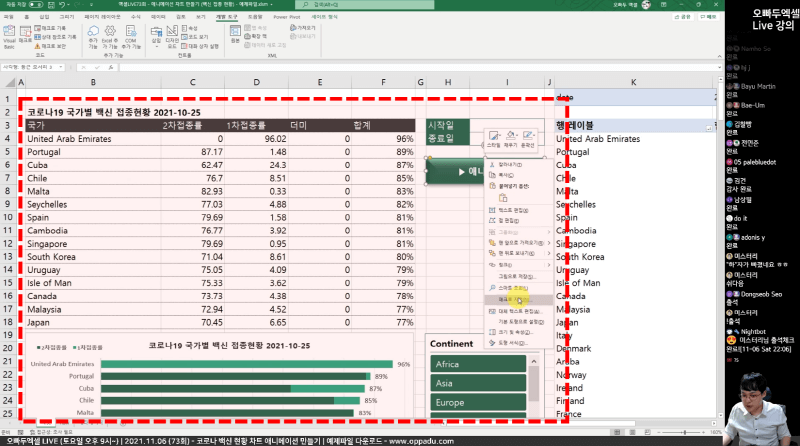
Task: Choose Set as Default Shape (기본 도형으로 설정)
Action: point(518,322)
